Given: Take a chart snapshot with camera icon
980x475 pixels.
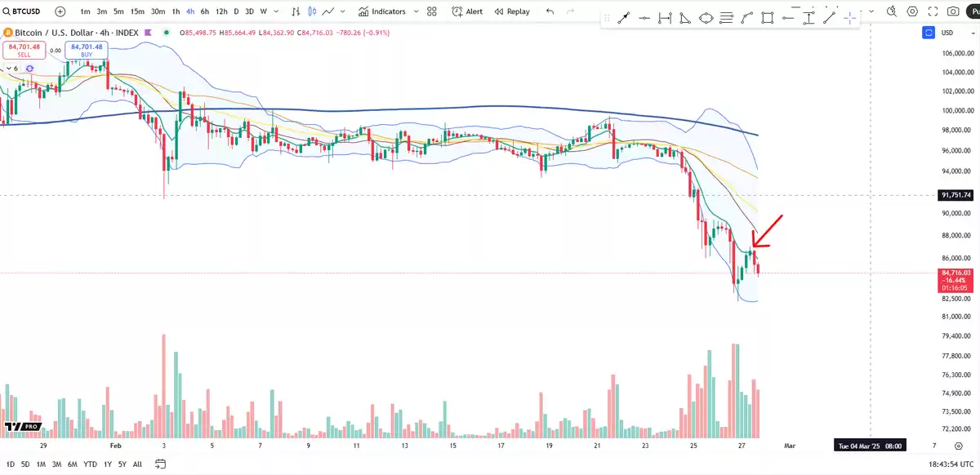Looking at the screenshot, I should pos(953,11).
